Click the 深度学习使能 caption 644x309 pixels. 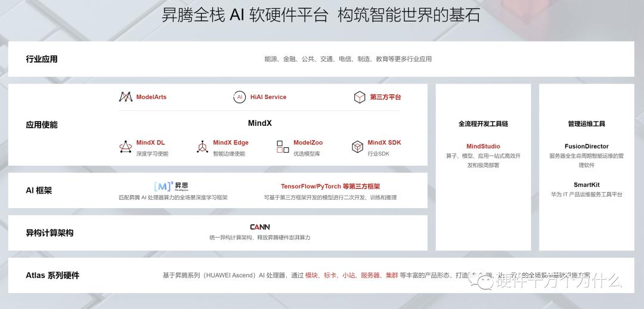click(152, 154)
